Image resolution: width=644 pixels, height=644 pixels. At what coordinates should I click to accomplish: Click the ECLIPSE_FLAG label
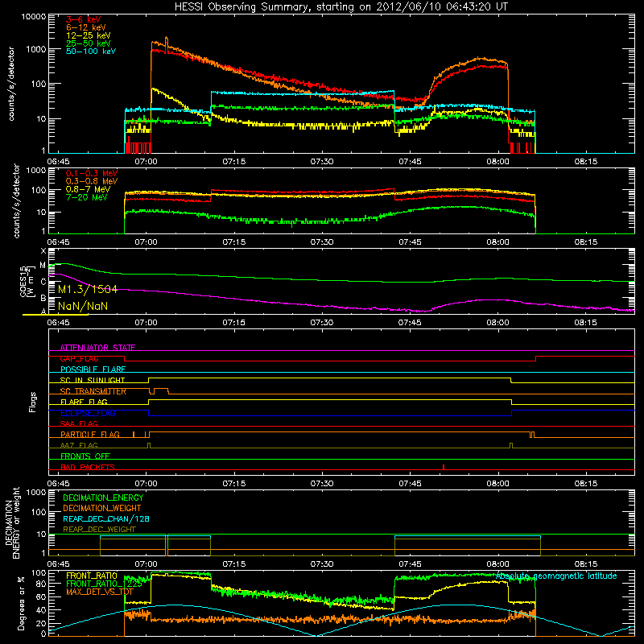(x=88, y=413)
